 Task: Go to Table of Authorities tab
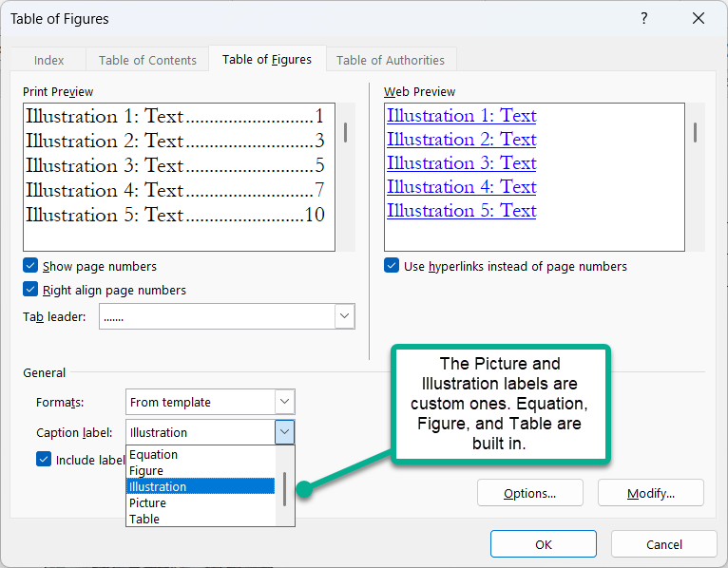pyautogui.click(x=391, y=60)
